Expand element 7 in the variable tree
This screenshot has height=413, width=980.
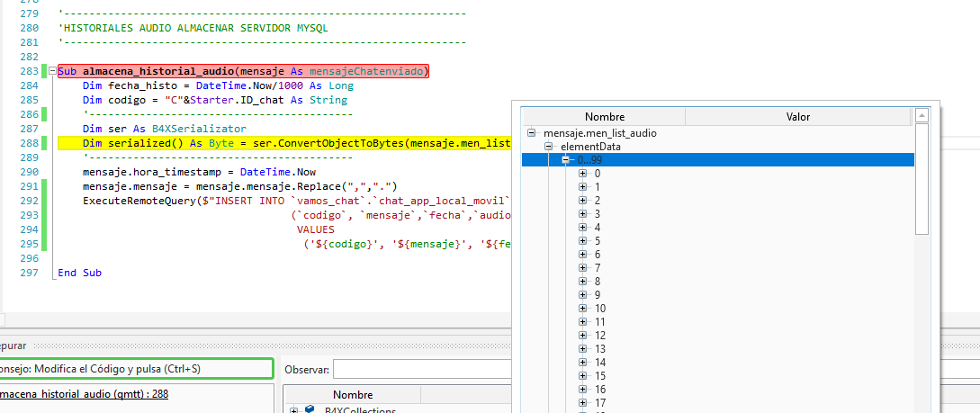(582, 267)
